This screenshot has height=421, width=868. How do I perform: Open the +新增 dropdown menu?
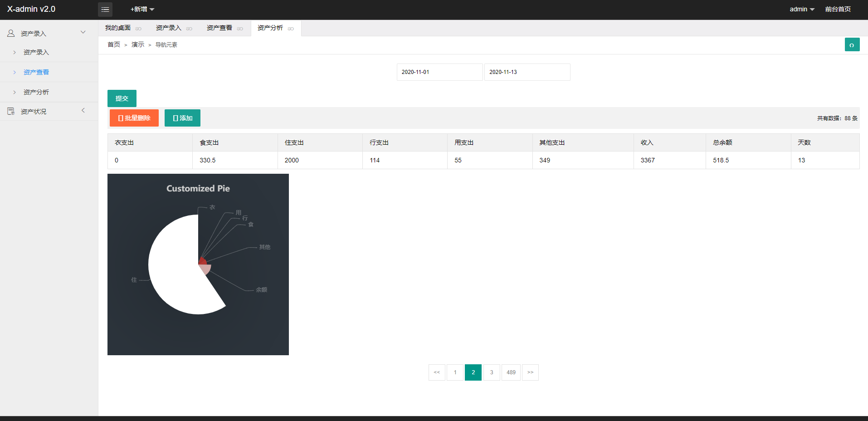(142, 9)
